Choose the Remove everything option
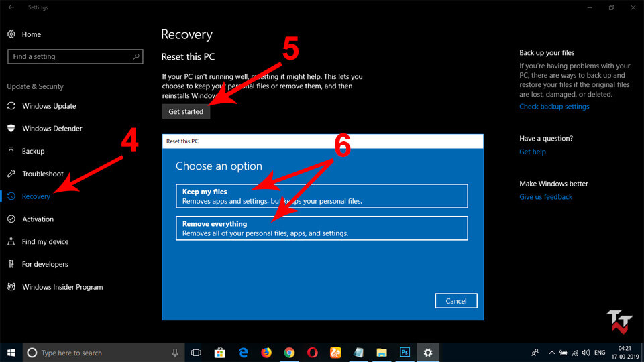The image size is (644, 362). click(x=321, y=228)
